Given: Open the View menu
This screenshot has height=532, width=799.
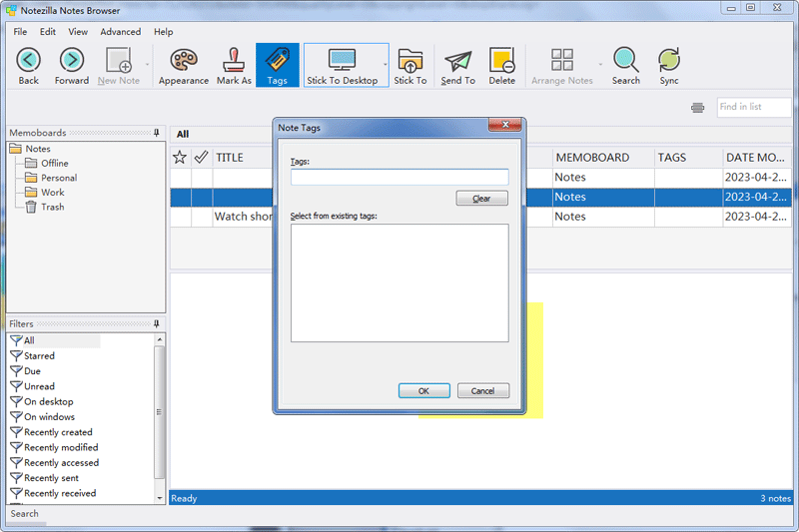Looking at the screenshot, I should coord(78,32).
